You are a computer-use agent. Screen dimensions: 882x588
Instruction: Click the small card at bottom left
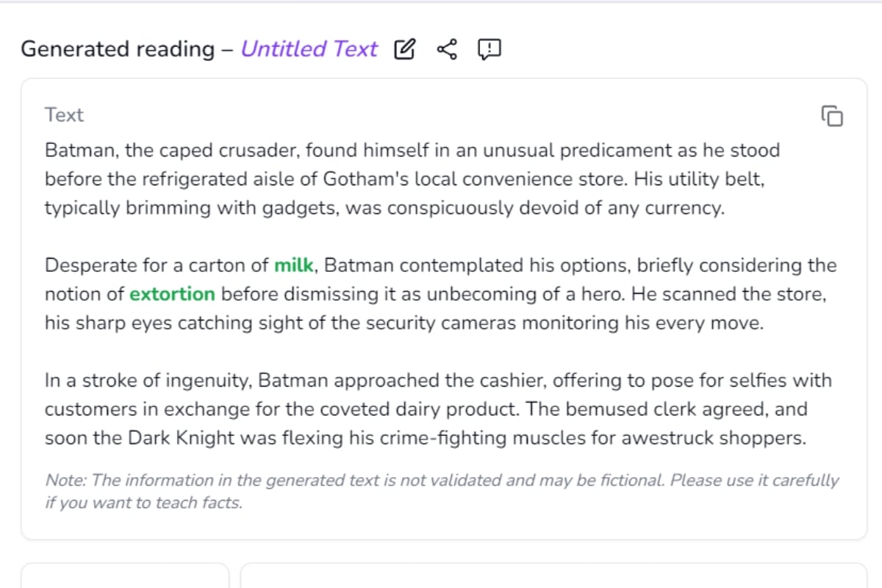tap(125, 577)
